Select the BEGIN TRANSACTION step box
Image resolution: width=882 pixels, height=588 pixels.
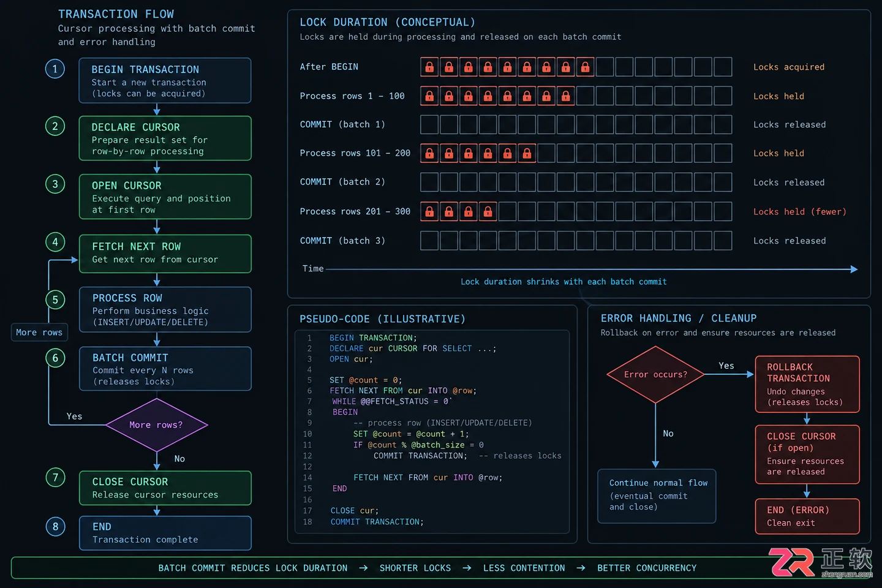tap(165, 81)
